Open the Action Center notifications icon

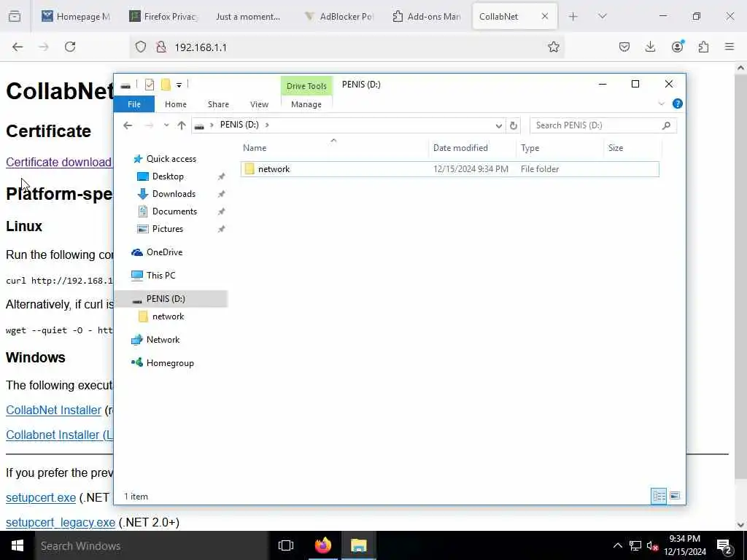click(x=724, y=546)
